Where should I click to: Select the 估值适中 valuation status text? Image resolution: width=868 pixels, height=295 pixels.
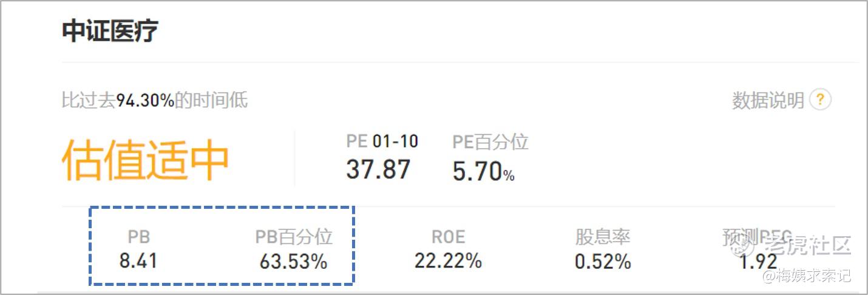pyautogui.click(x=145, y=161)
